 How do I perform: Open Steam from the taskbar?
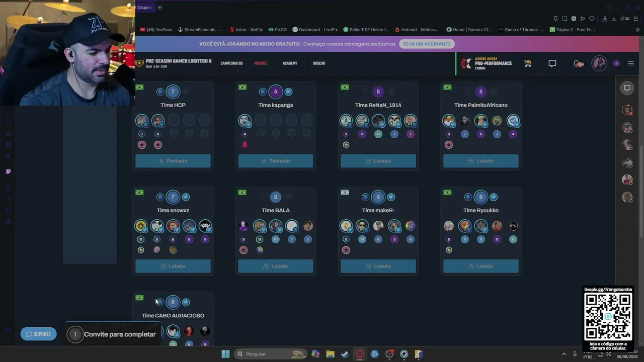tap(345, 354)
